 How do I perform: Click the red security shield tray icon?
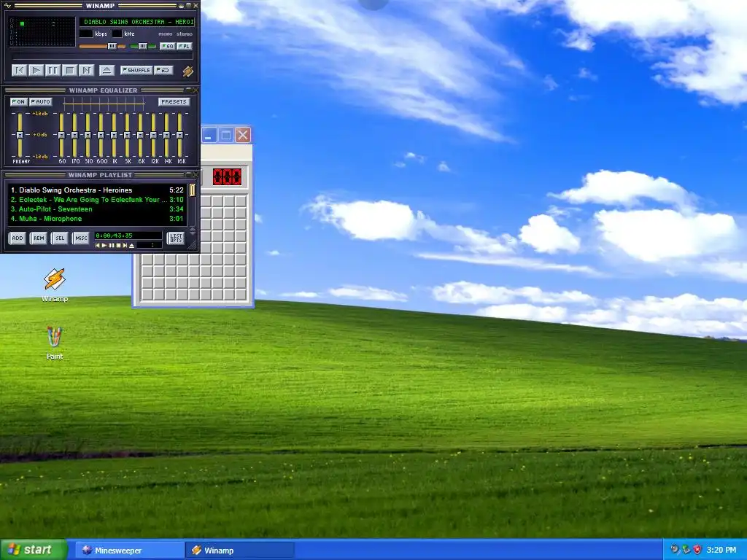pyautogui.click(x=697, y=550)
